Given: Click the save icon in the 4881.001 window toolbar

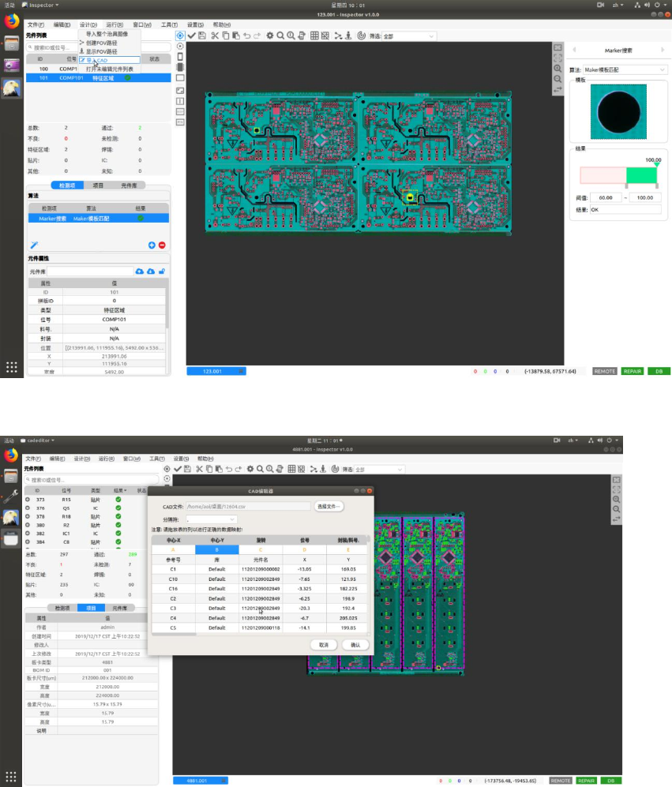Looking at the screenshot, I should click(x=187, y=469).
